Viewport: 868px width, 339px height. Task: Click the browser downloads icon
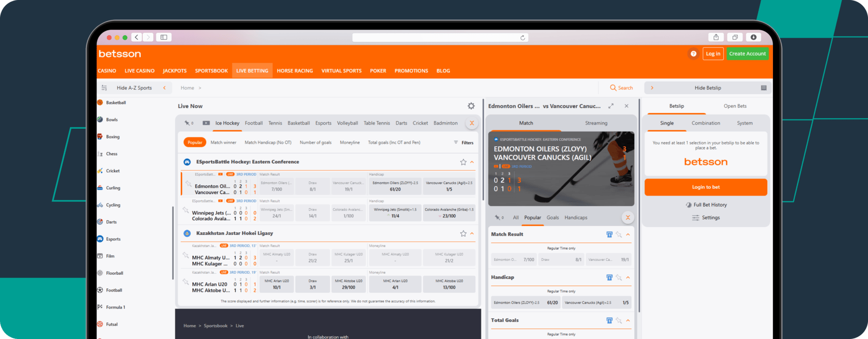click(753, 37)
